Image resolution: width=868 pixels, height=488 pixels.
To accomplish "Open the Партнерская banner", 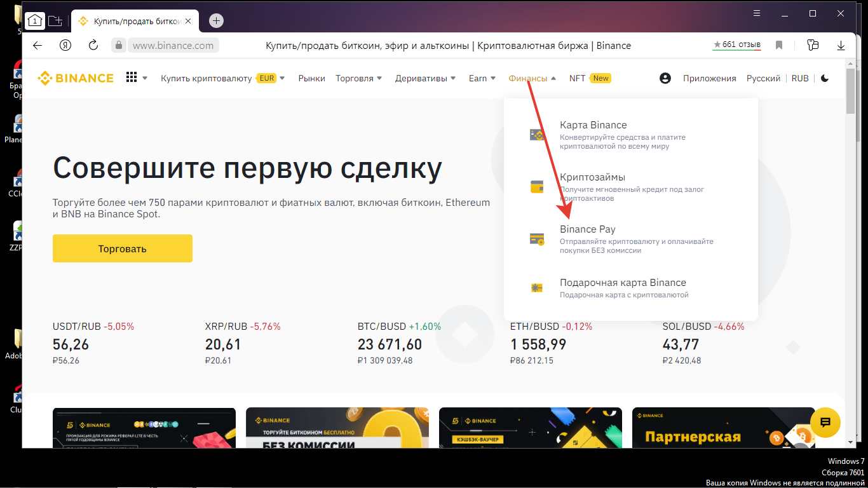I will [x=724, y=428].
